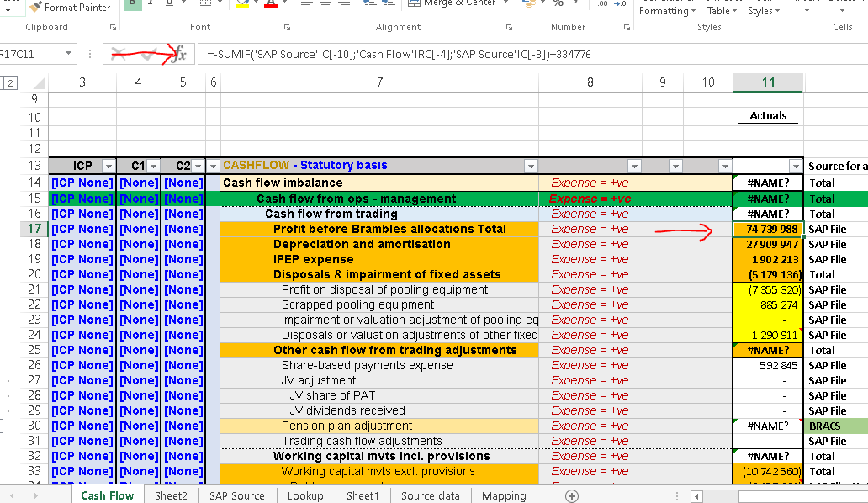Open the ICP column filter dropdown
Viewport: 868px width, 503px height.
(x=108, y=167)
